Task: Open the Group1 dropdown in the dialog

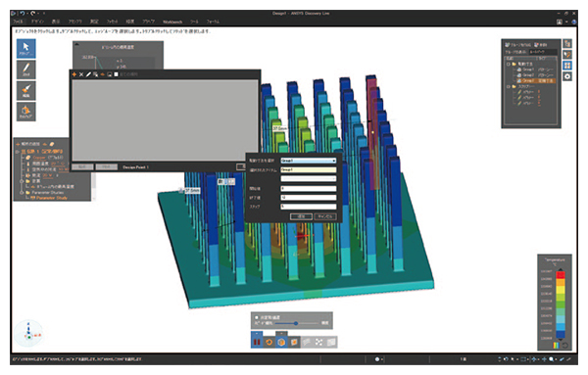Action: [309, 161]
